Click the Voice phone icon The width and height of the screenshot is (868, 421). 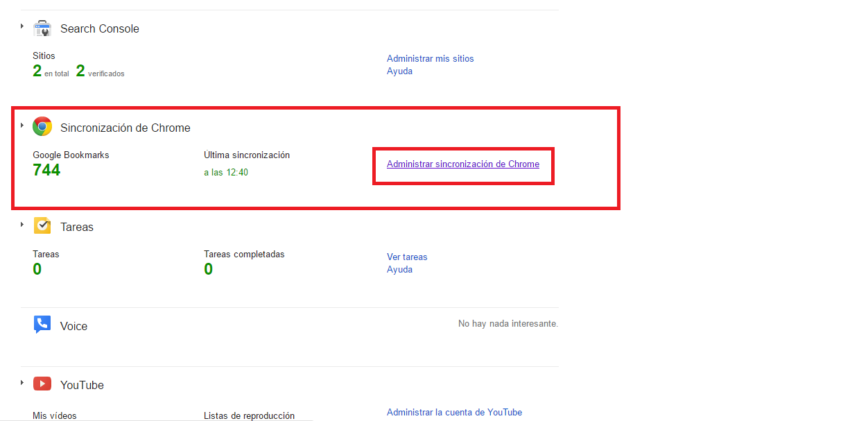42,325
